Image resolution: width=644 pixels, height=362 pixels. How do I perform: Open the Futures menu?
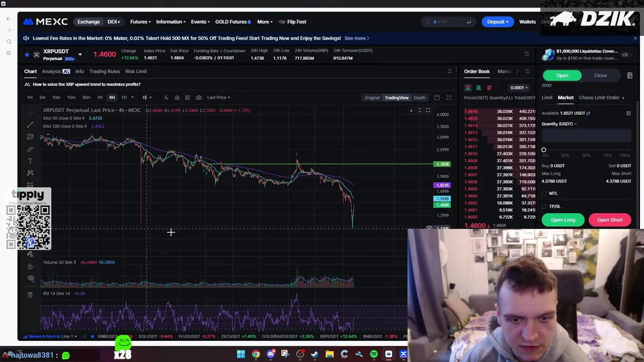coord(140,22)
